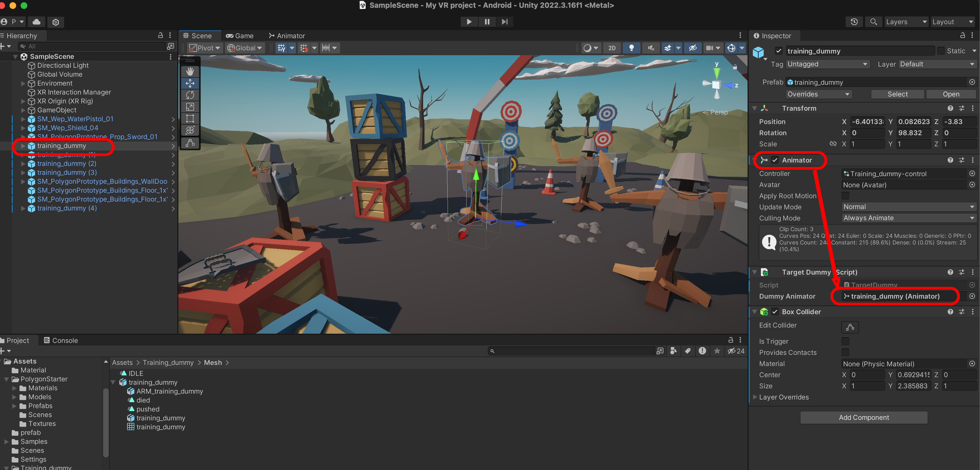
Task: Toggle the 2D view mode
Action: click(x=612, y=48)
